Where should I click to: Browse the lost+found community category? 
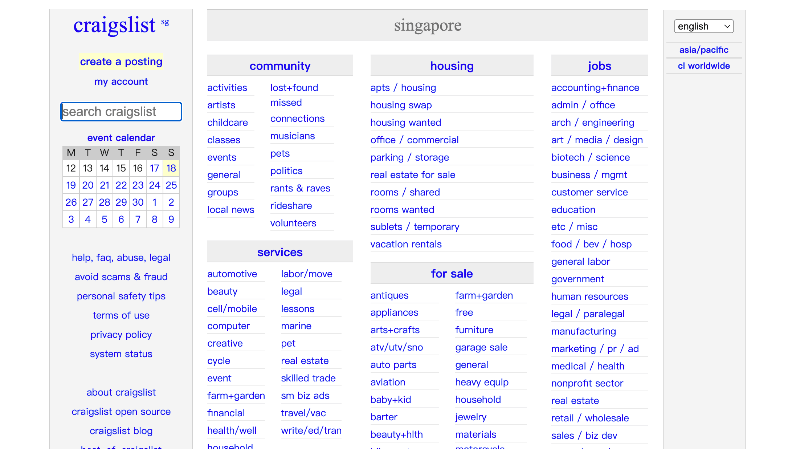(294, 88)
